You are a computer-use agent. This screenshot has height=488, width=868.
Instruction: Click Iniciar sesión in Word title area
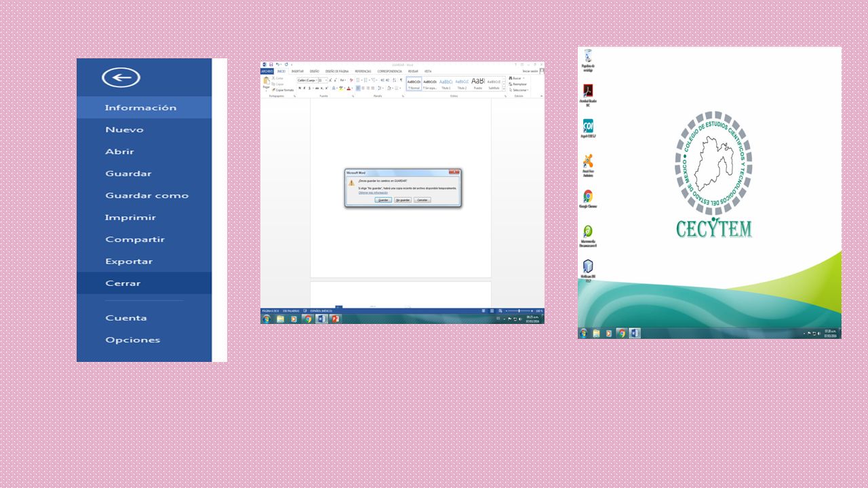click(x=530, y=71)
